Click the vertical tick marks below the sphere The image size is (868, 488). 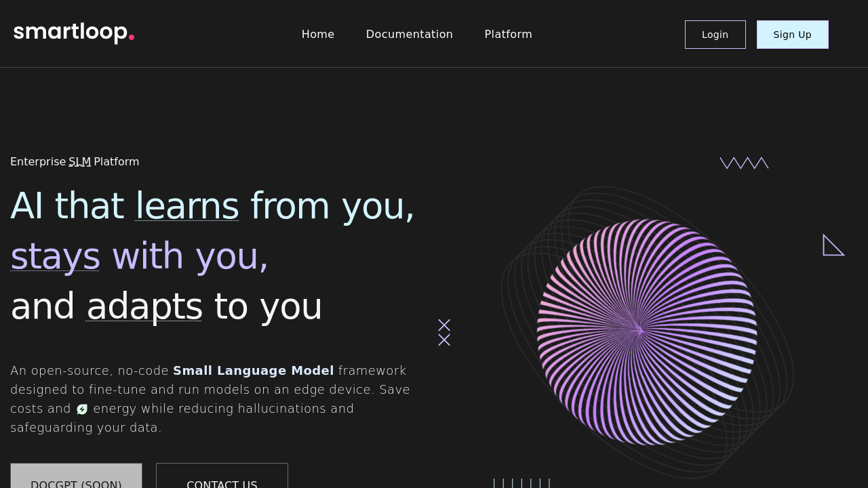pos(521,482)
